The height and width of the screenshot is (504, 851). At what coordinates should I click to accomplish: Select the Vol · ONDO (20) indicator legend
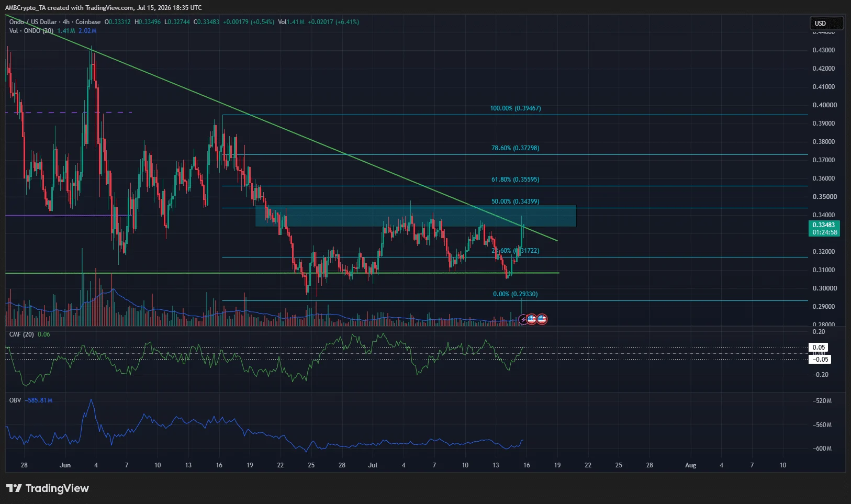[31, 31]
